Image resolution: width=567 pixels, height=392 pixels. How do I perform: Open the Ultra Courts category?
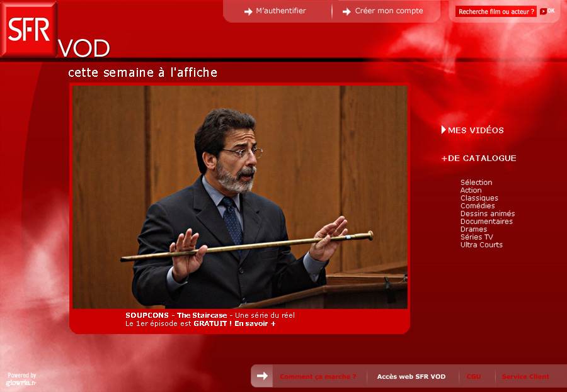(x=481, y=245)
